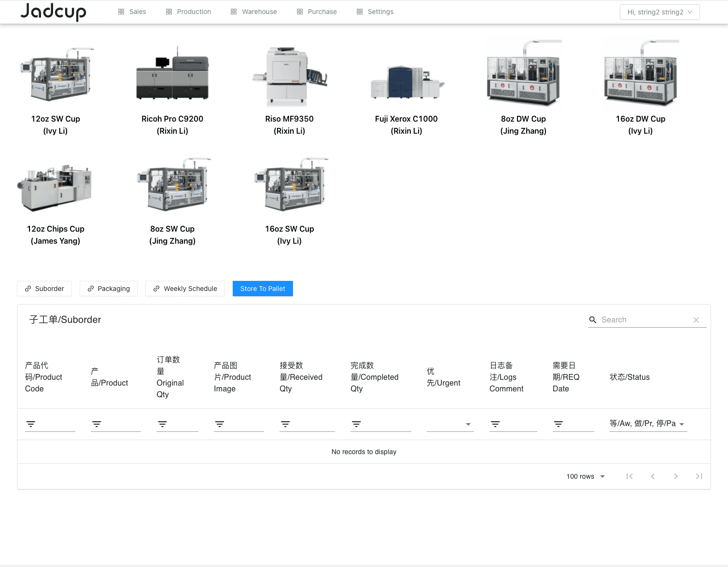This screenshot has height=567, width=728.
Task: Go to the last page
Action: [699, 476]
